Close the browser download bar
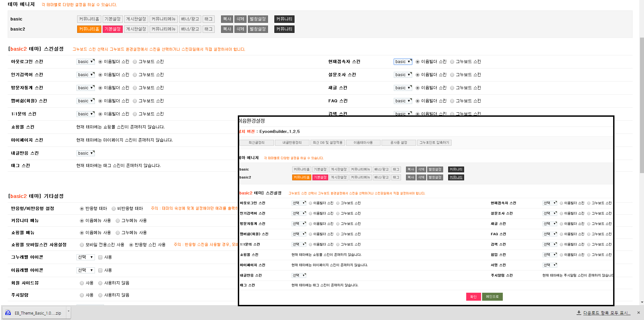The image size is (644, 320). pyautogui.click(x=638, y=313)
